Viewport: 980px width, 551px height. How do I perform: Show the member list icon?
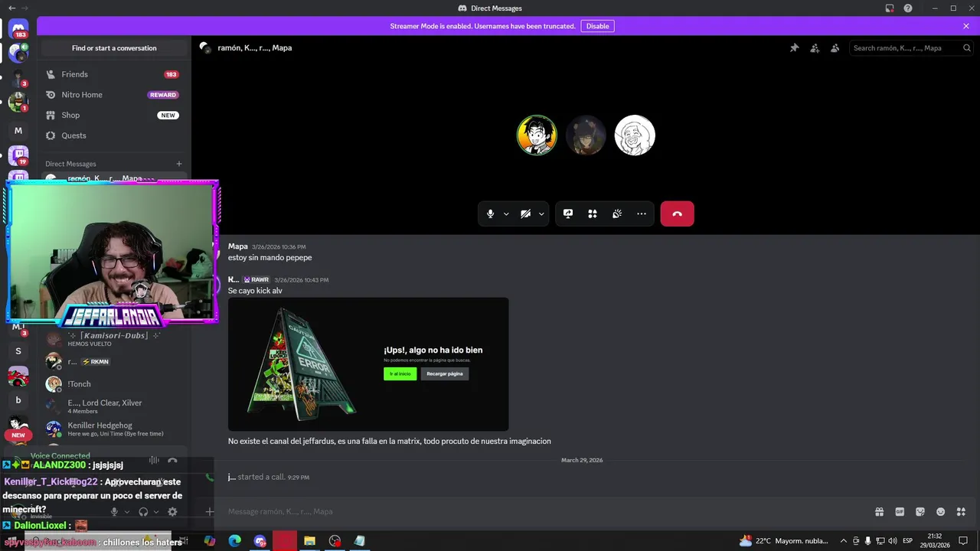[835, 47]
